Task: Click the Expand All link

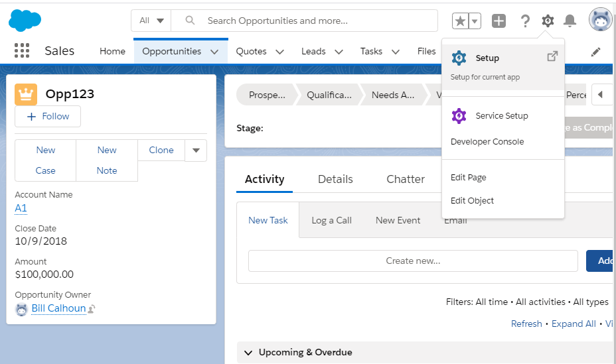Action: pos(574,324)
